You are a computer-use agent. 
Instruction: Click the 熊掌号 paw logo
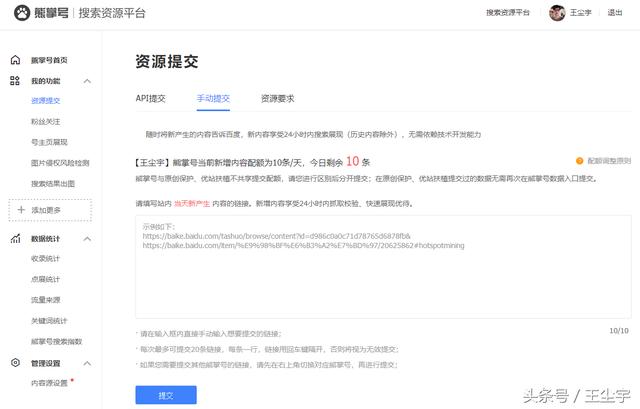(x=19, y=14)
